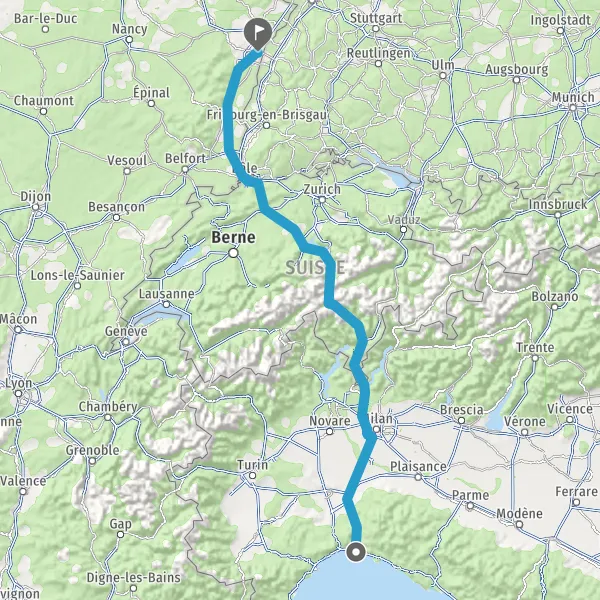Select the Lyon city label
Screen dimensions: 600x600
click(19, 383)
